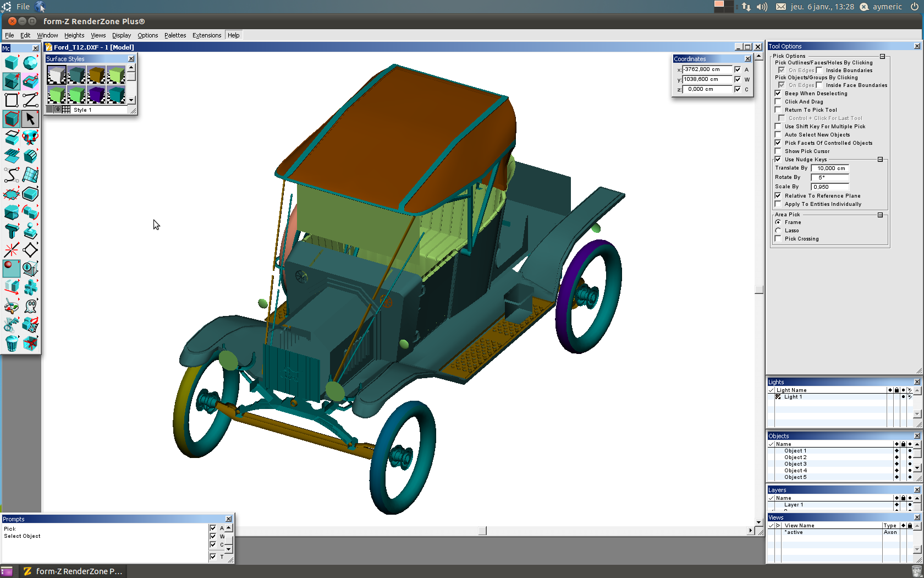The image size is (924, 578).
Task: Select the move/translate arrow tool
Action: [x=12, y=287]
